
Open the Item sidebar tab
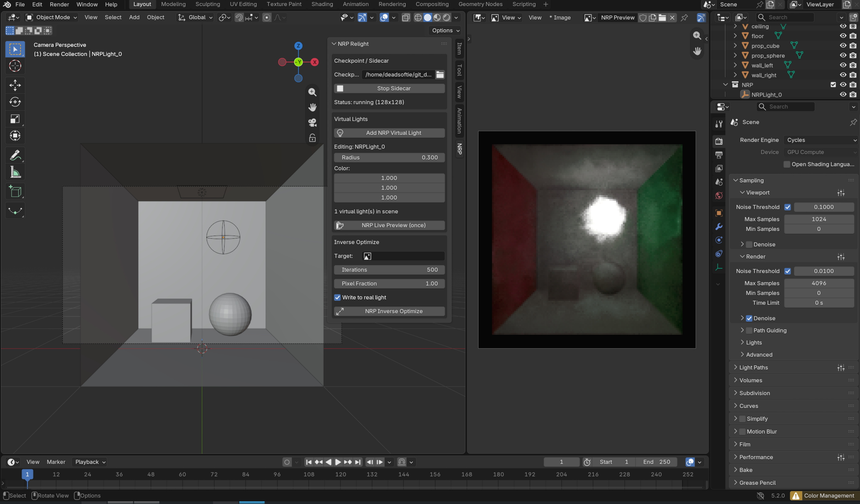coord(459,48)
